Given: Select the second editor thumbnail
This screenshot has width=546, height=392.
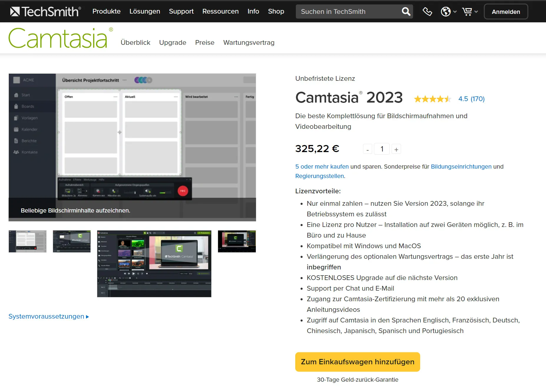Looking at the screenshot, I should (x=72, y=241).
